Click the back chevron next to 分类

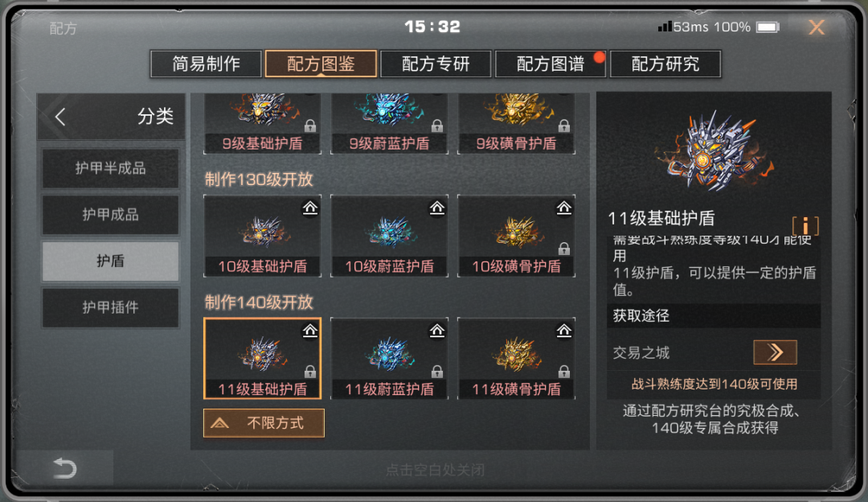click(x=60, y=117)
